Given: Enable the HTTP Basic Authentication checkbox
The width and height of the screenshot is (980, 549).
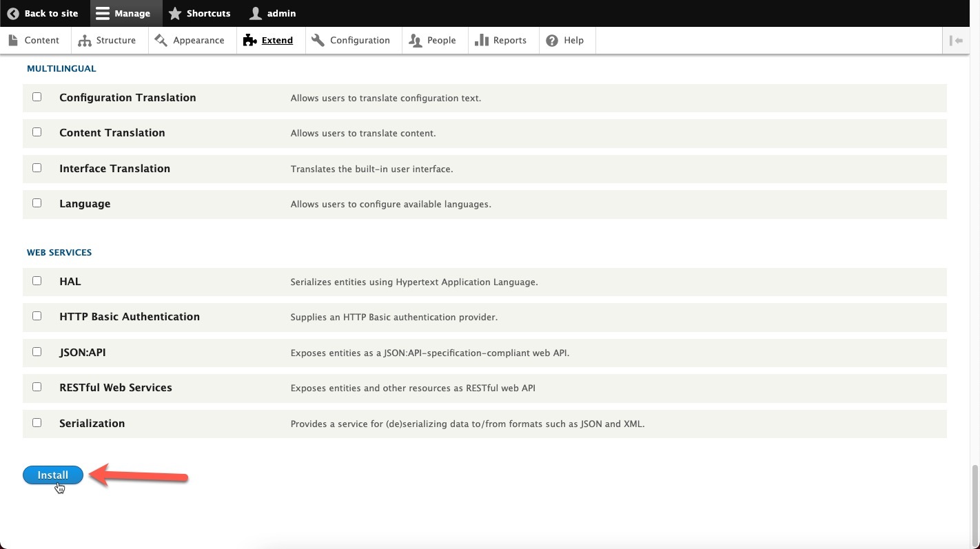Looking at the screenshot, I should [37, 315].
